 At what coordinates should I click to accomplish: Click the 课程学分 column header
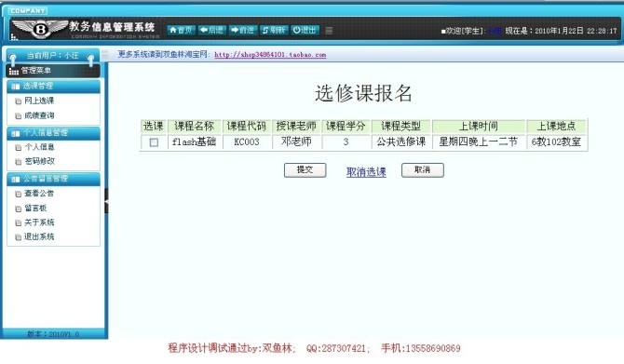tap(346, 126)
